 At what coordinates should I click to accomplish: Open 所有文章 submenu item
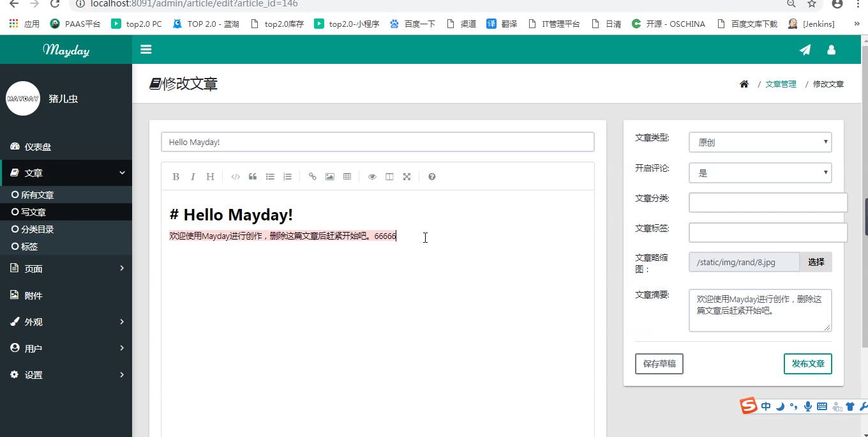tap(66, 195)
